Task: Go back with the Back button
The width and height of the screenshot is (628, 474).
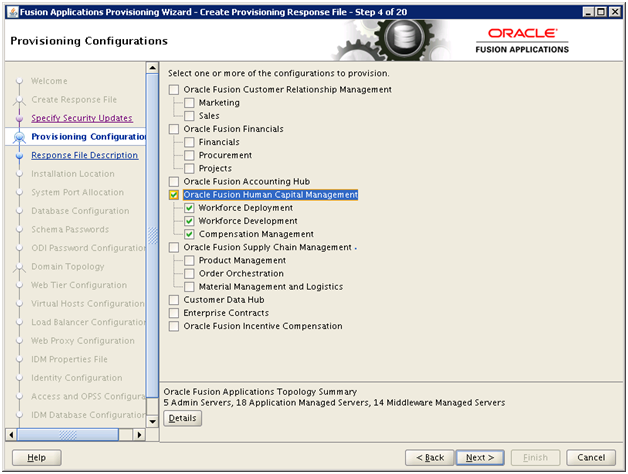Action: click(x=430, y=458)
